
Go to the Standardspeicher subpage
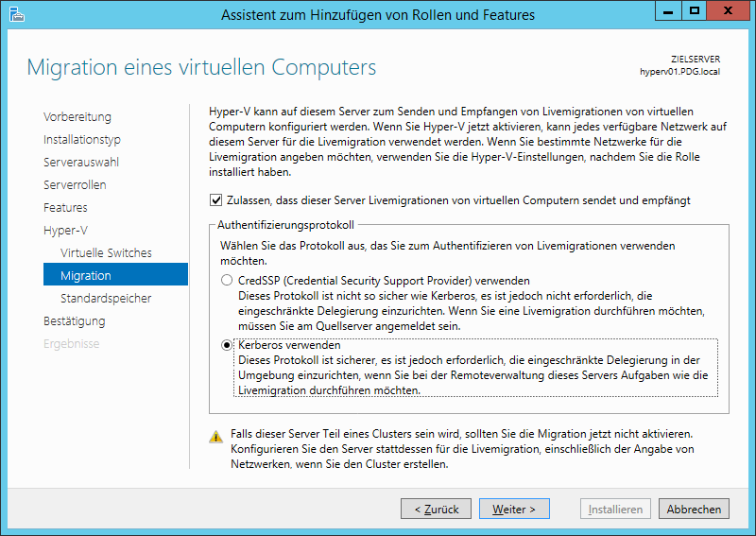[106, 299]
